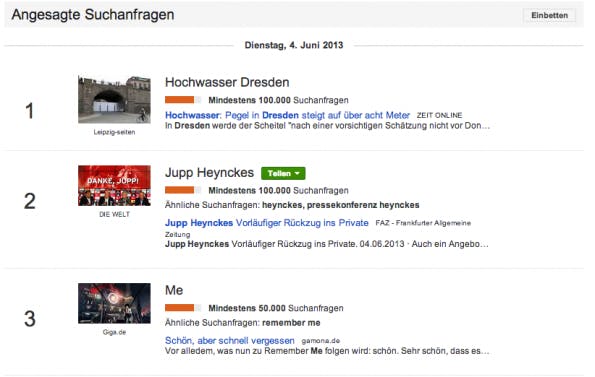This screenshot has height=377, width=595.
Task: Click the 'Angesagte Suchanfragen' page heading
Action: tap(93, 15)
